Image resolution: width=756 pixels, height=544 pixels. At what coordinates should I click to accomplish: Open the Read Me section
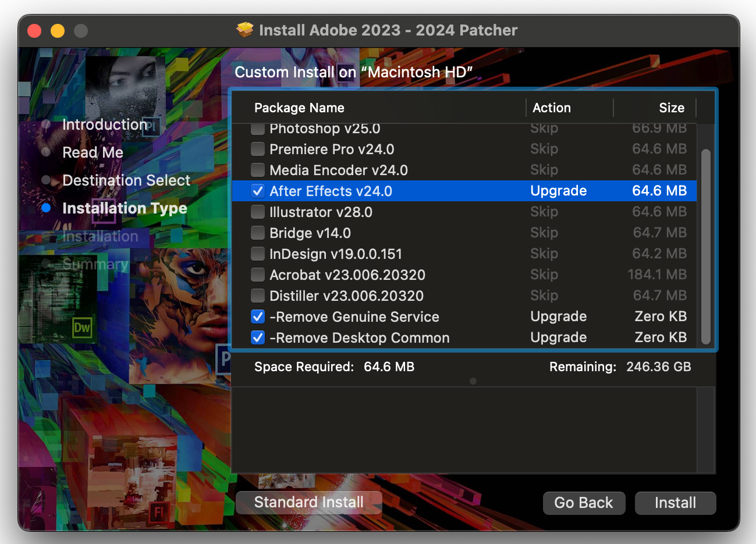[93, 152]
